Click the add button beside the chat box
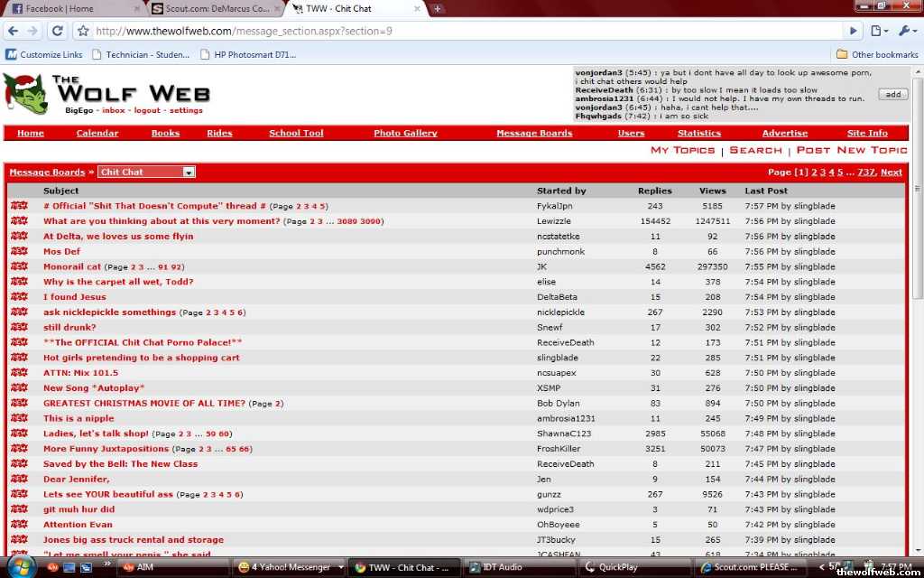The height and width of the screenshot is (578, 924). pos(892,94)
